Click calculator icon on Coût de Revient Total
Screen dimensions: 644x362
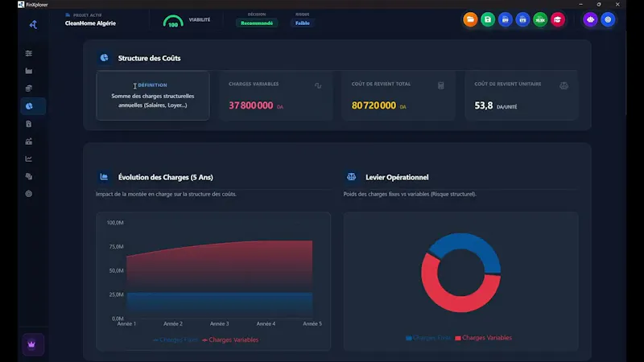click(x=440, y=86)
